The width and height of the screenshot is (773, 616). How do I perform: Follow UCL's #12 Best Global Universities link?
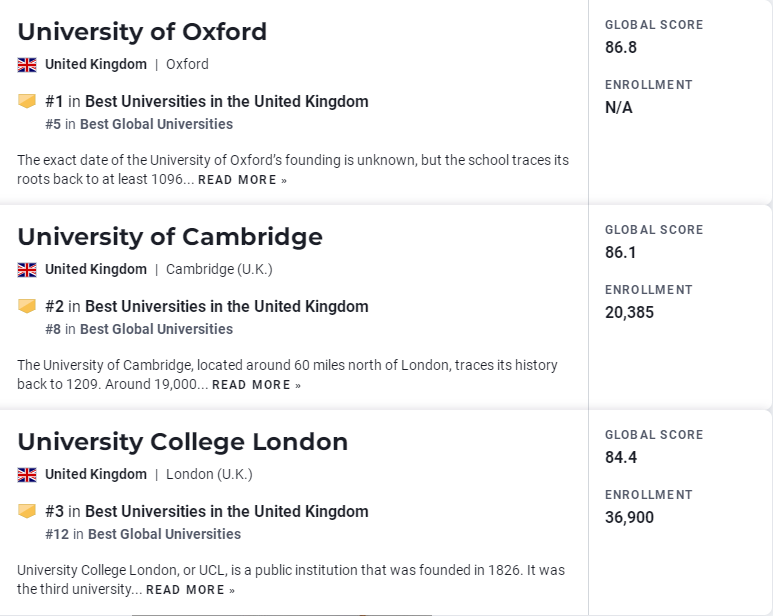click(164, 534)
